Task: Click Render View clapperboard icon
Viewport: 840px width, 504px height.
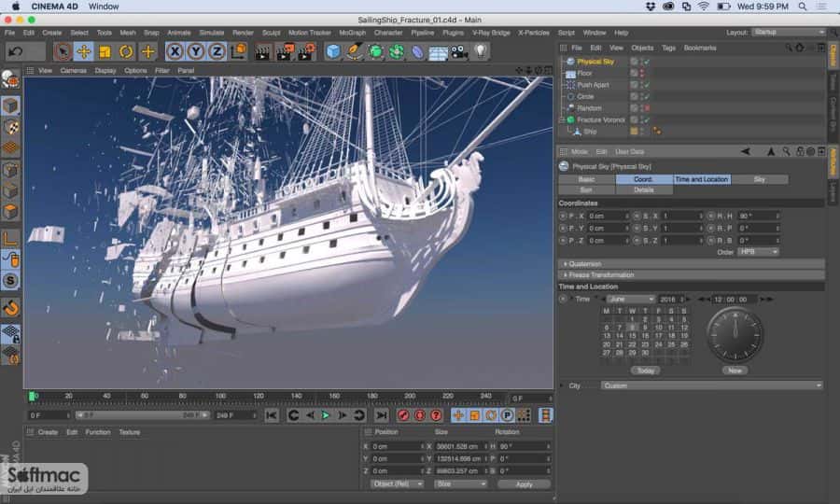Action: 262,52
